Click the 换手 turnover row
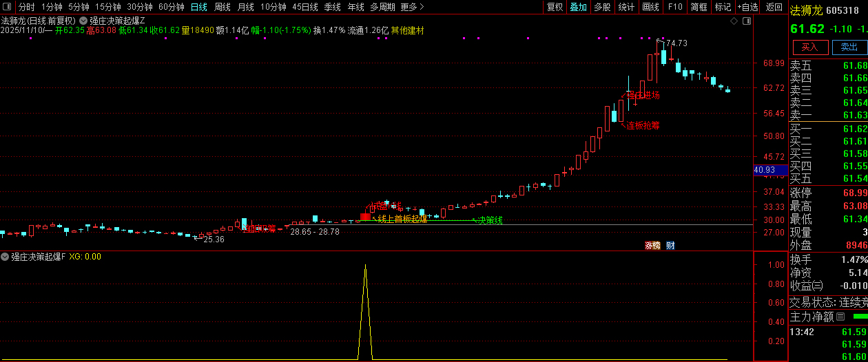 (828, 259)
